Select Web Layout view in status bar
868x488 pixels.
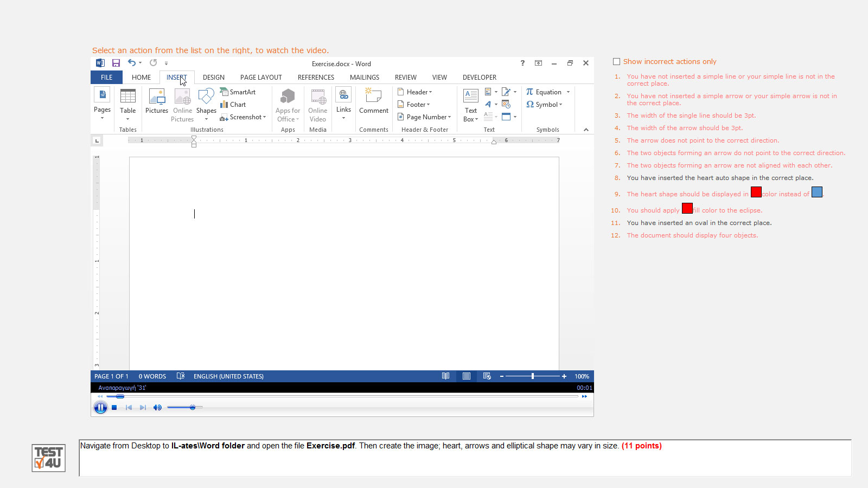click(487, 376)
